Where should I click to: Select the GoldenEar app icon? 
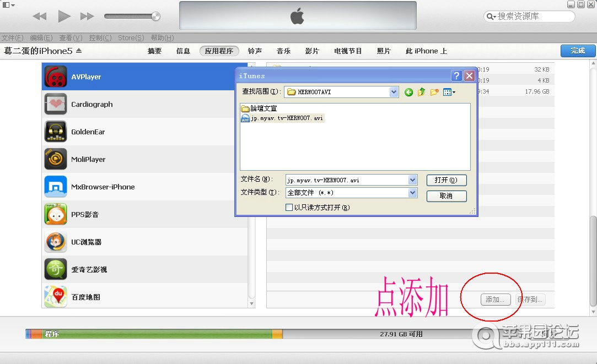(x=56, y=132)
